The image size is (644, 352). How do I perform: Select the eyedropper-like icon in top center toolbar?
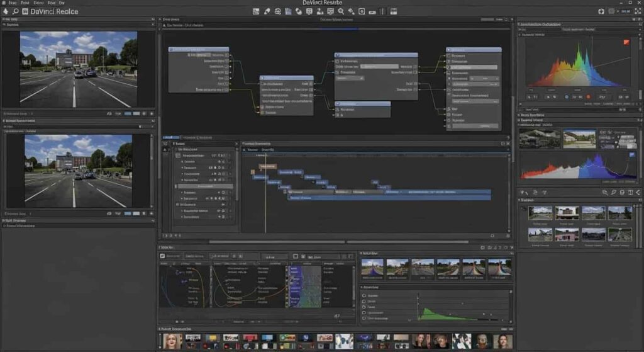click(x=267, y=11)
